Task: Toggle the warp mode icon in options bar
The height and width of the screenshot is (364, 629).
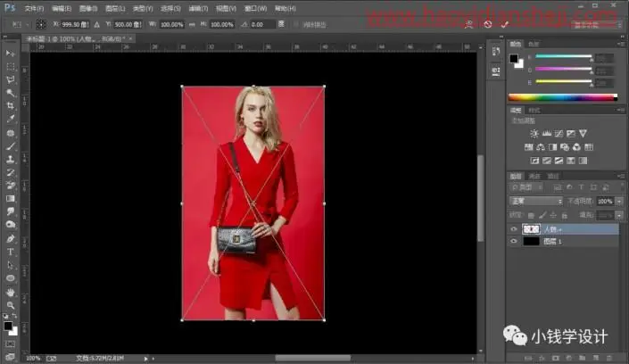Action: pyautogui.click(x=468, y=25)
